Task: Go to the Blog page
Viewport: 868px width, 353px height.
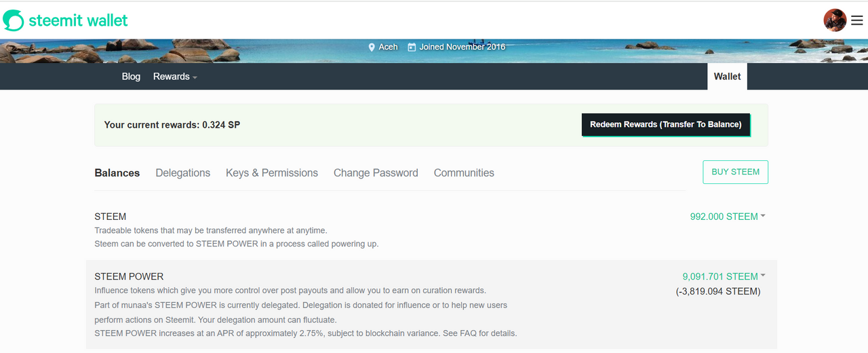Action: 131,77
